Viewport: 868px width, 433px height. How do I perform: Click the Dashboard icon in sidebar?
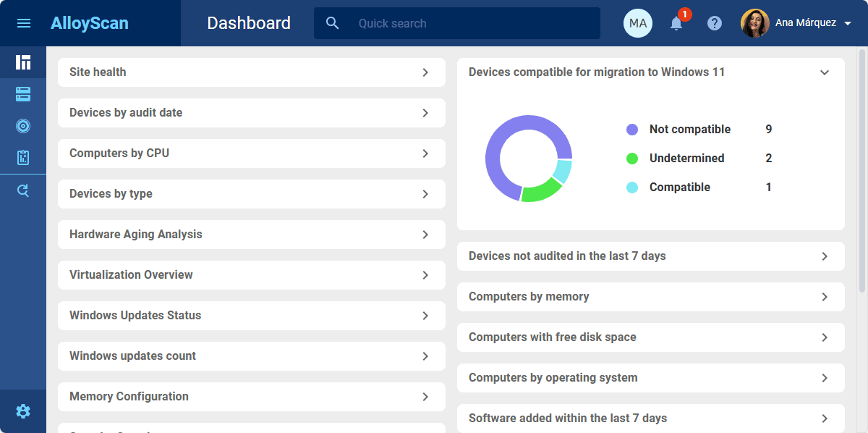[23, 62]
